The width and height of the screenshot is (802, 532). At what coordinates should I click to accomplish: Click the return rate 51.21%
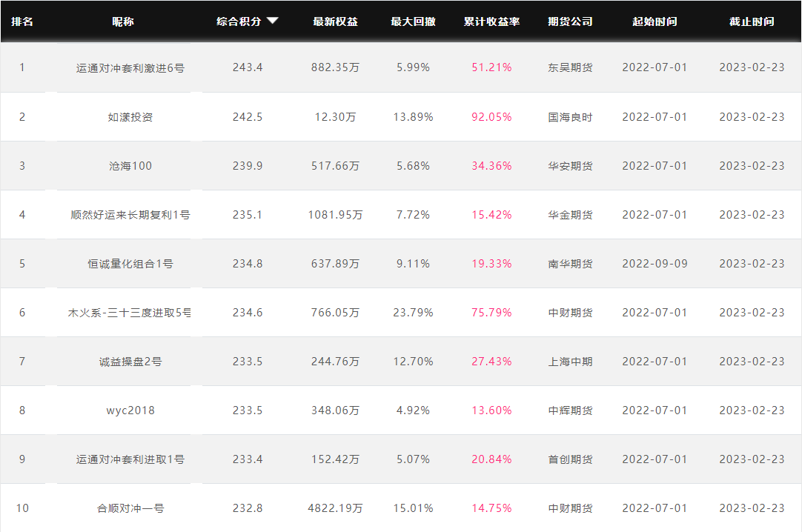click(491, 67)
